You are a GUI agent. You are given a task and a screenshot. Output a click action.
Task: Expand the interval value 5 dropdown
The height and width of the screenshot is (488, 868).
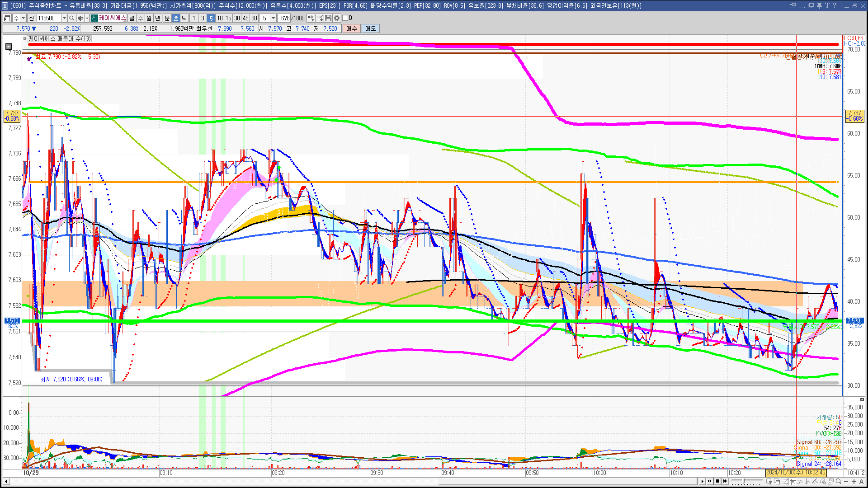(273, 18)
